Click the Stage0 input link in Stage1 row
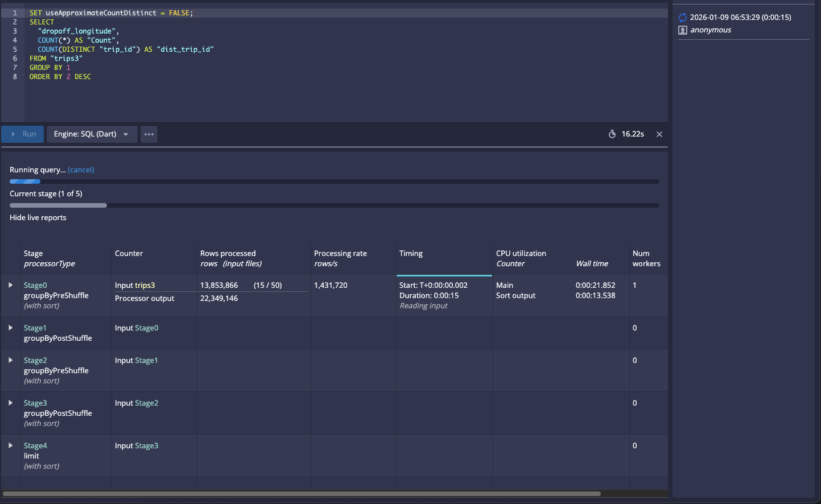Image resolution: width=821 pixels, height=504 pixels. pos(147,328)
